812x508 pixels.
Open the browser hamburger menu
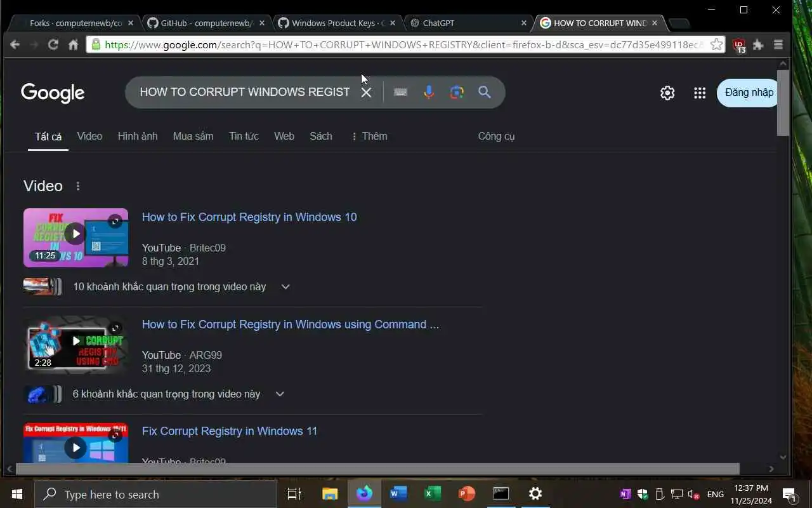coord(778,44)
